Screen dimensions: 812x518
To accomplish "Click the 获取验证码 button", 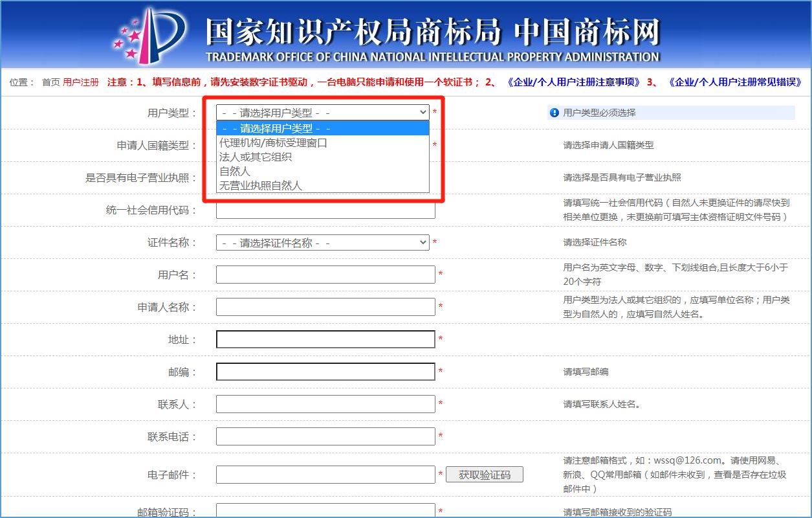I will pyautogui.click(x=484, y=474).
